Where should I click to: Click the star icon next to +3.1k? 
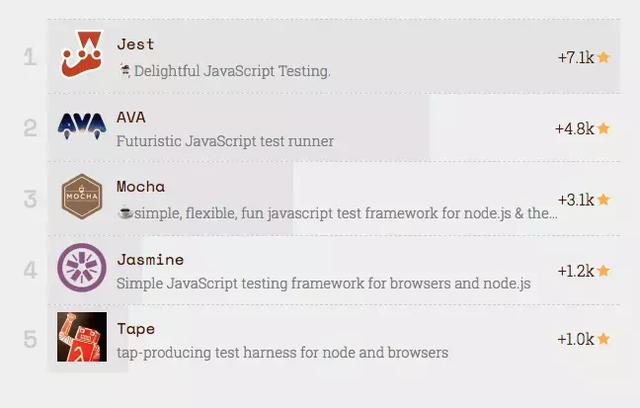click(603, 200)
